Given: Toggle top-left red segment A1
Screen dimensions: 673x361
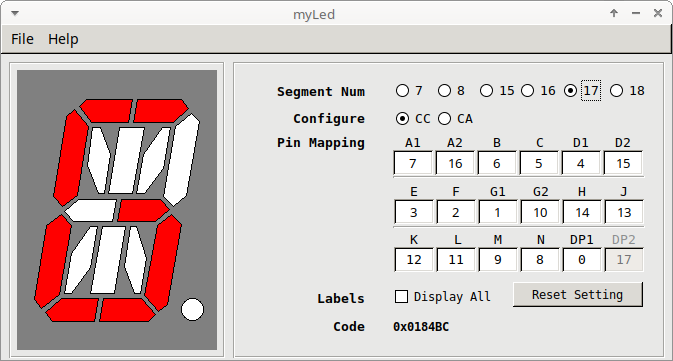Looking at the screenshot, I should coord(106,111).
